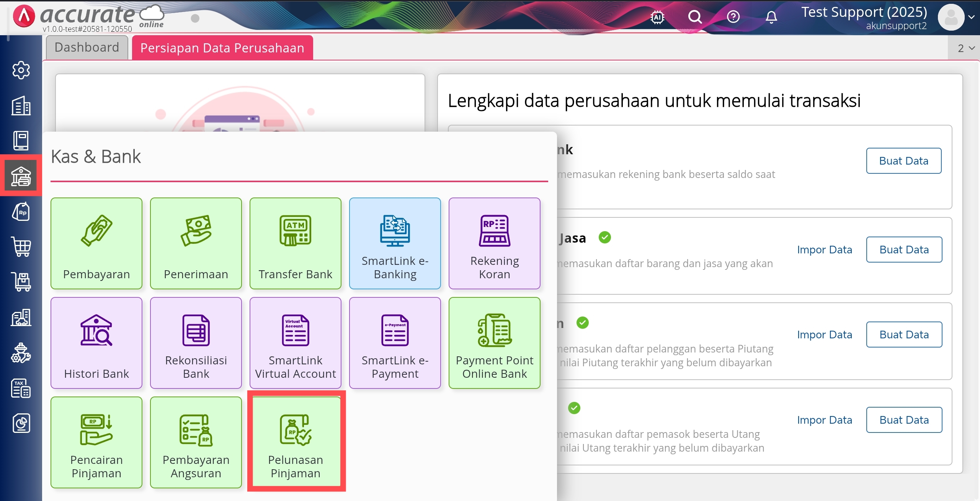Expand the user profile dropdown arrow
The width and height of the screenshot is (980, 501).
pyautogui.click(x=971, y=17)
